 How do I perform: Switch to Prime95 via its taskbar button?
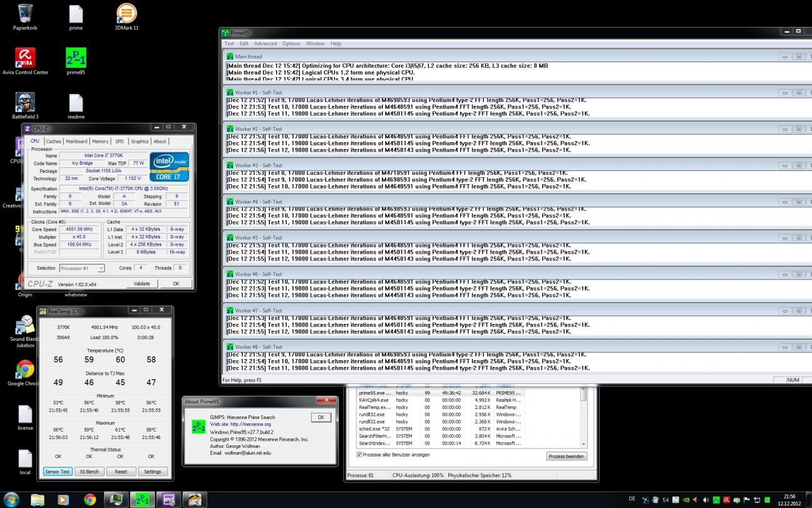[x=142, y=499]
